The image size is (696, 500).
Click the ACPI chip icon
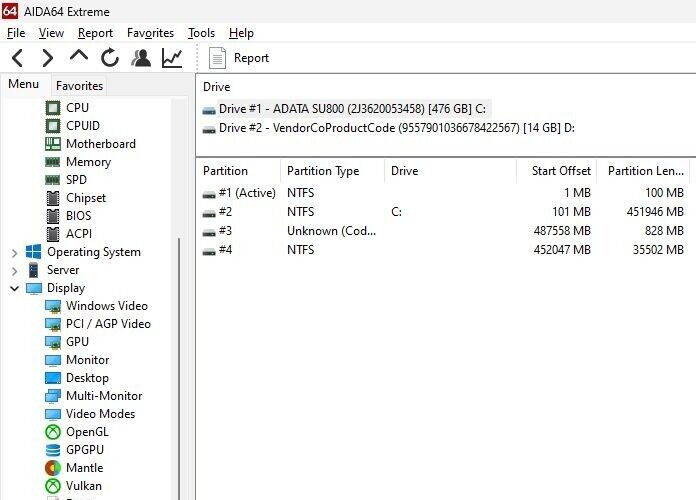point(53,234)
